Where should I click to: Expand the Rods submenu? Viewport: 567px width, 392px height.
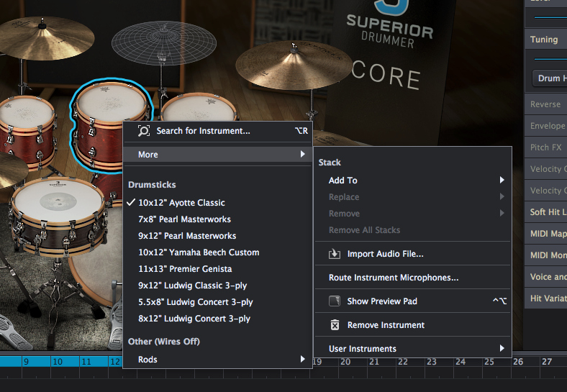pyautogui.click(x=218, y=359)
